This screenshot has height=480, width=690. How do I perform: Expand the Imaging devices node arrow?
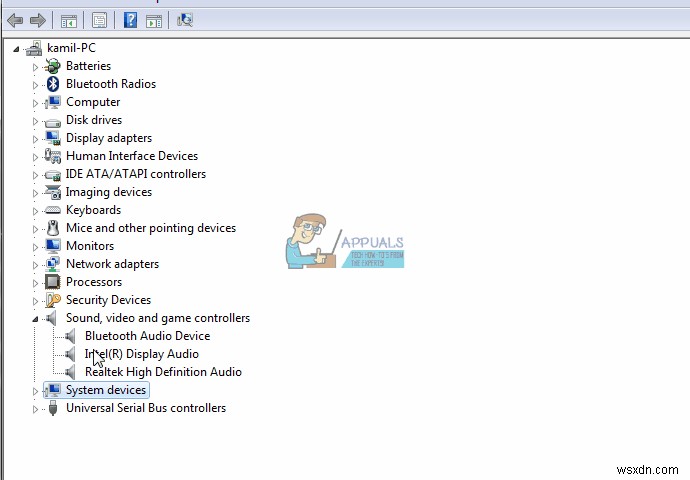[x=35, y=193]
